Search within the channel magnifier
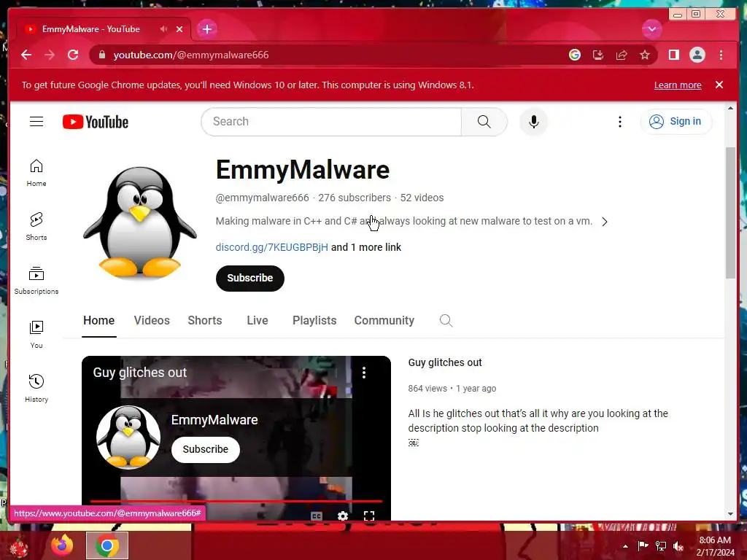 446,321
